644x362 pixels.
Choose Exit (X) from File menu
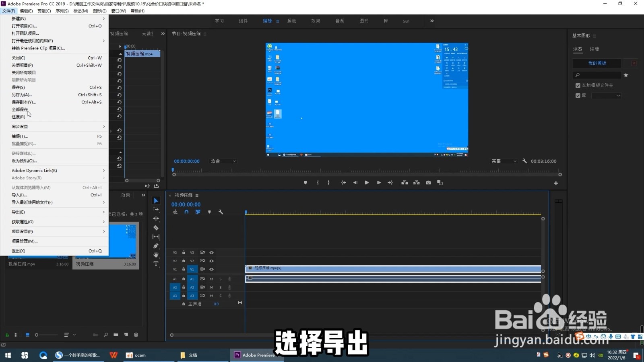54,251
